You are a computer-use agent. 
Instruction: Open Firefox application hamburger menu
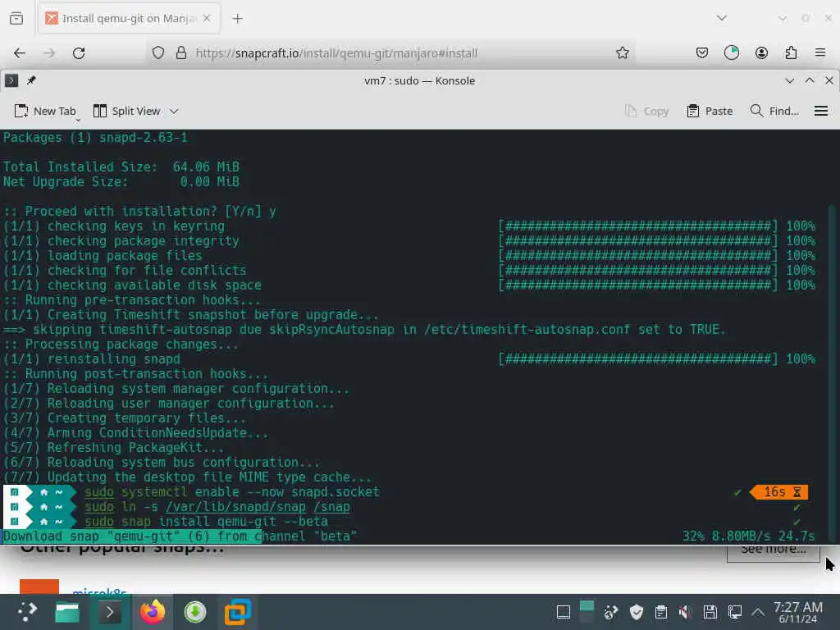[820, 52]
